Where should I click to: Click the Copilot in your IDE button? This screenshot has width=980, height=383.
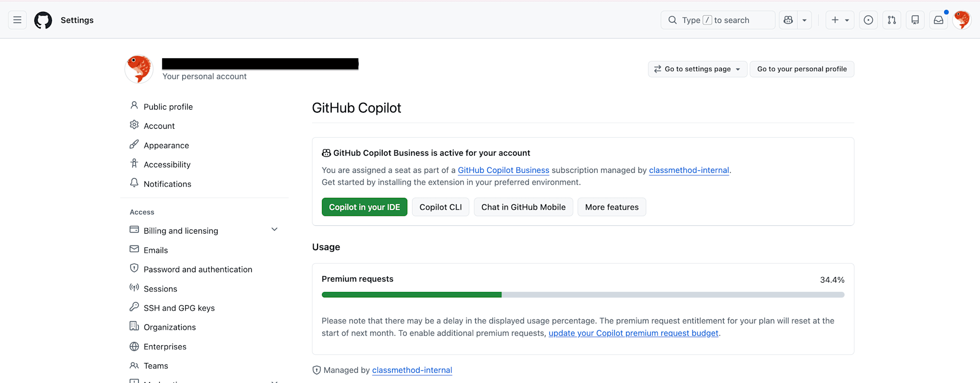(x=365, y=207)
